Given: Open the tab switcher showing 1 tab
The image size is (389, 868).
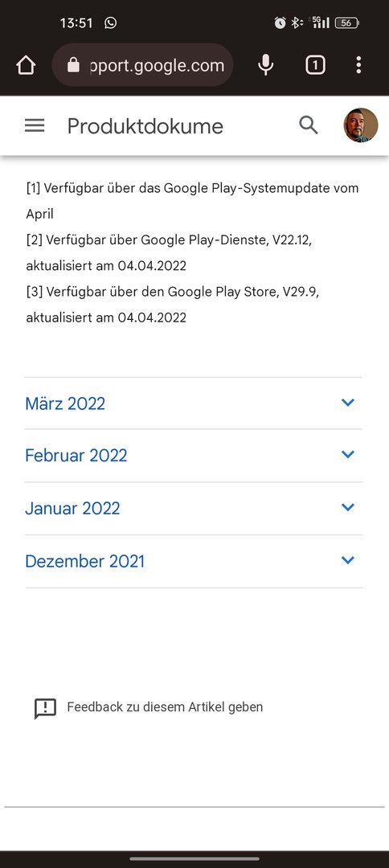Looking at the screenshot, I should tap(315, 65).
